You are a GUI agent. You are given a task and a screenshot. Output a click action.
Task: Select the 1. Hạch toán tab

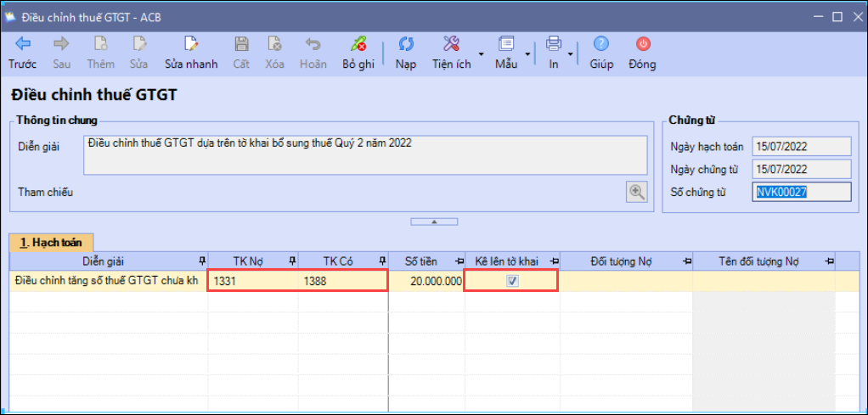coord(51,242)
